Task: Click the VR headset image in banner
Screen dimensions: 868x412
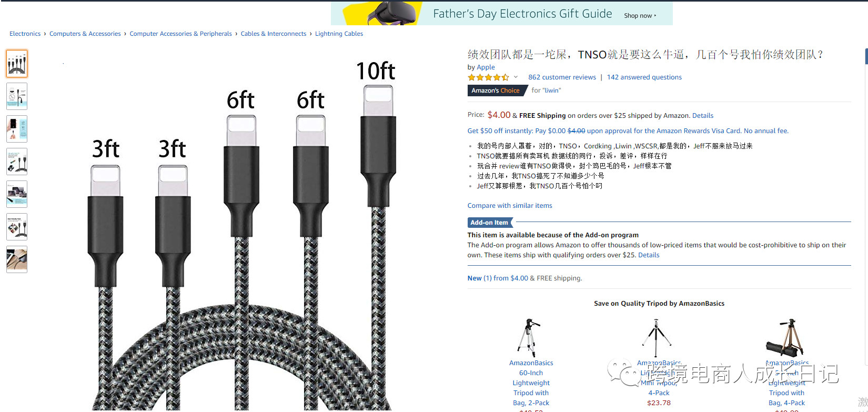Action: click(x=392, y=13)
